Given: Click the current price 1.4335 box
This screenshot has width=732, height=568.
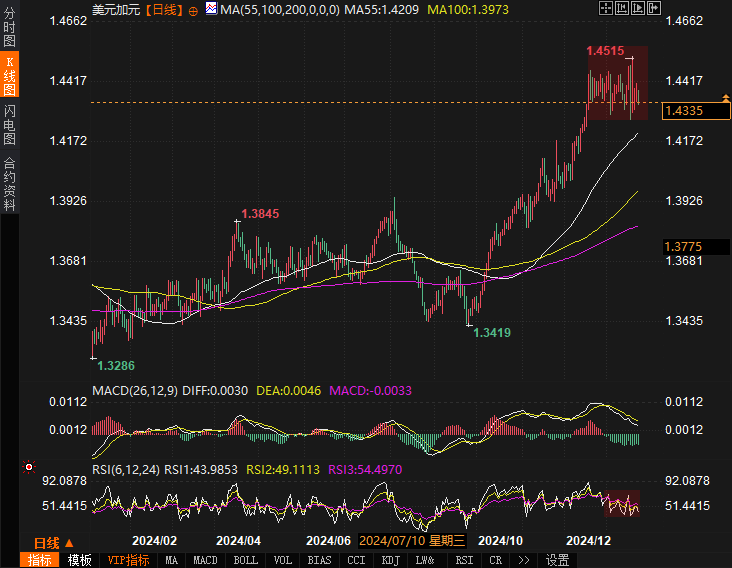Looking at the screenshot, I should 696,111.
